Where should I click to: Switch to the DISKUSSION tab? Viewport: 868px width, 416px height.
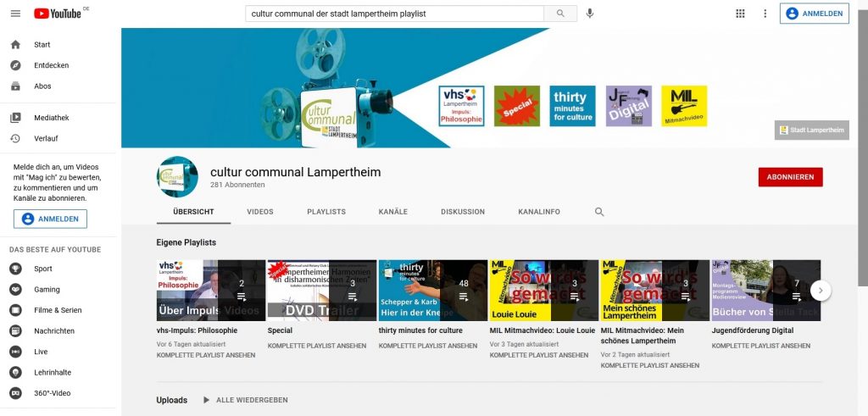click(463, 212)
